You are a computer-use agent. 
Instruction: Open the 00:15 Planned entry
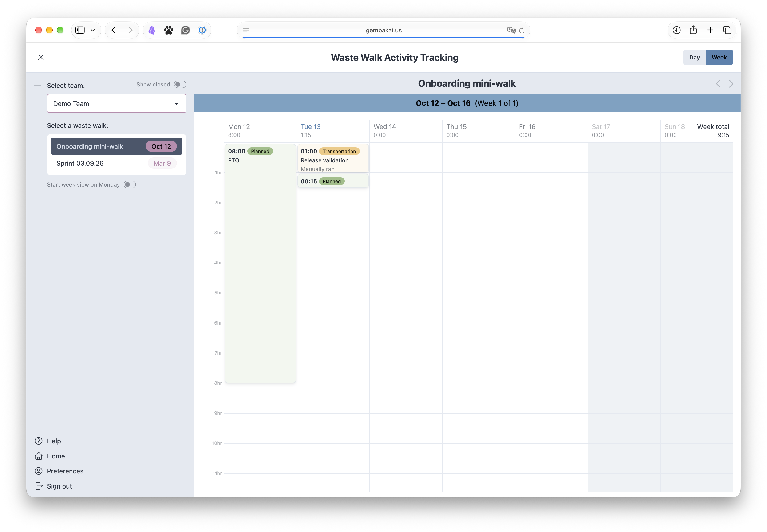(x=333, y=181)
